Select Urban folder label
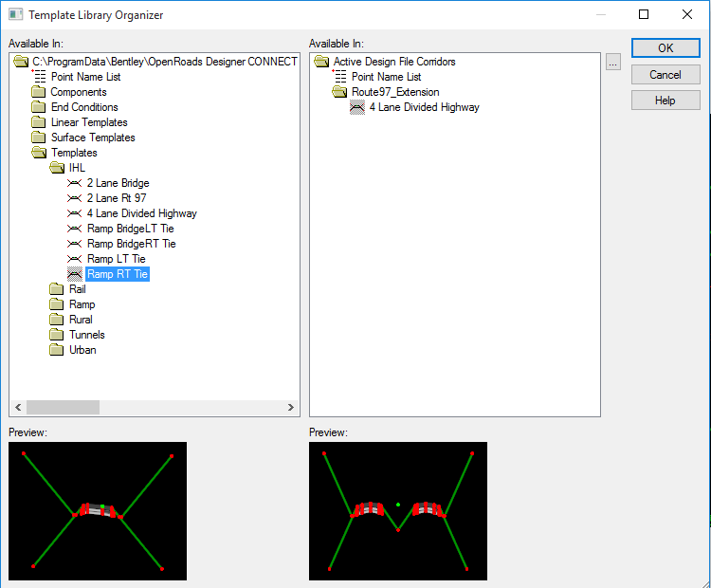The width and height of the screenshot is (711, 588). (x=82, y=350)
